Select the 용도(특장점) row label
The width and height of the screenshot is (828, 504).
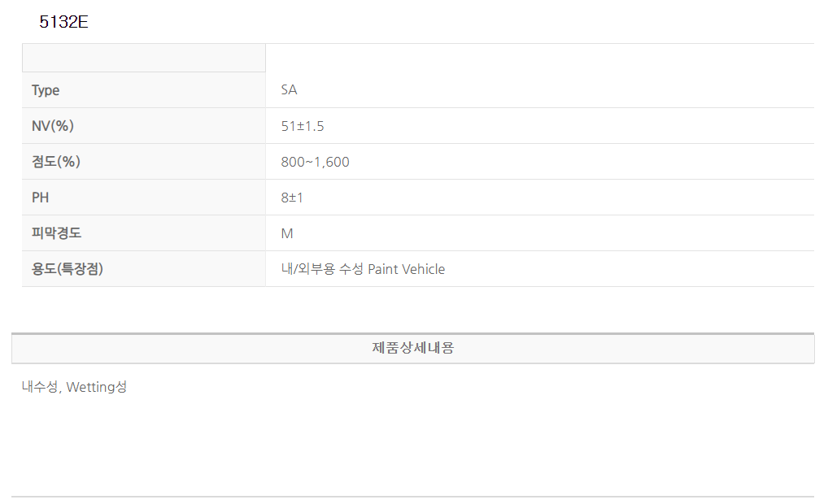[68, 269]
